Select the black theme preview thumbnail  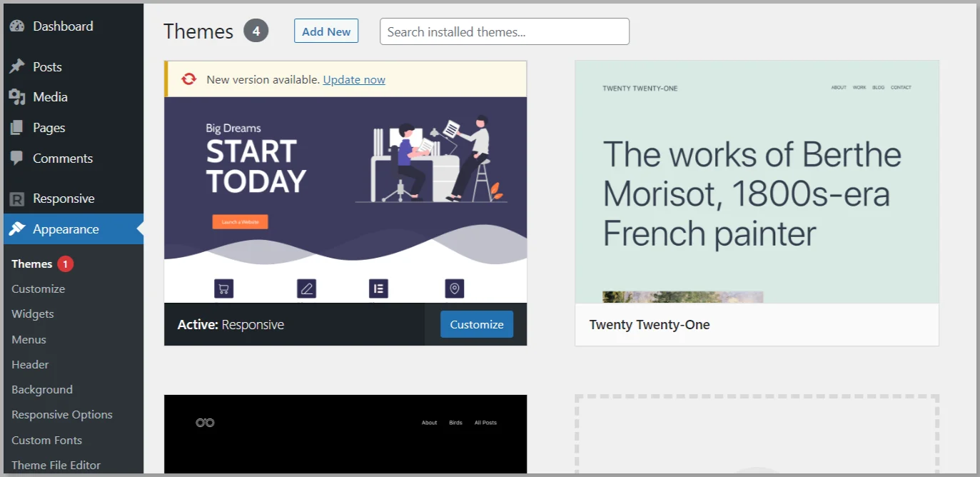click(345, 434)
